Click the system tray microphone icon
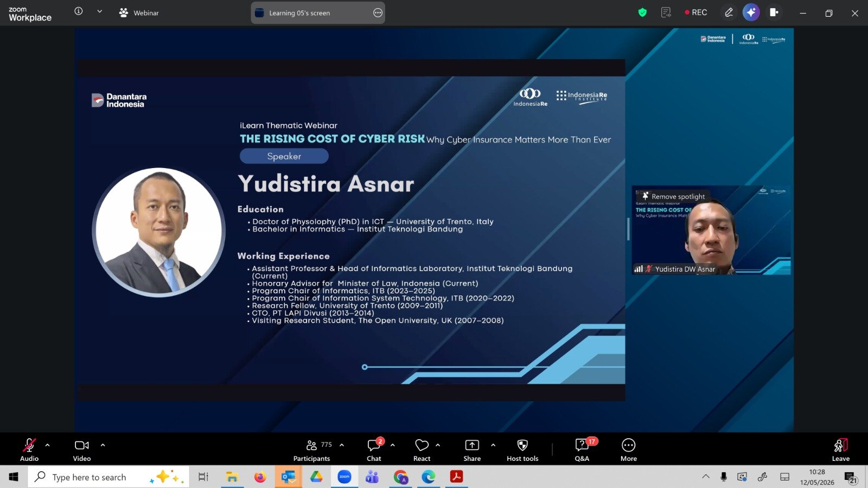Image resolution: width=868 pixels, height=488 pixels. (724, 477)
